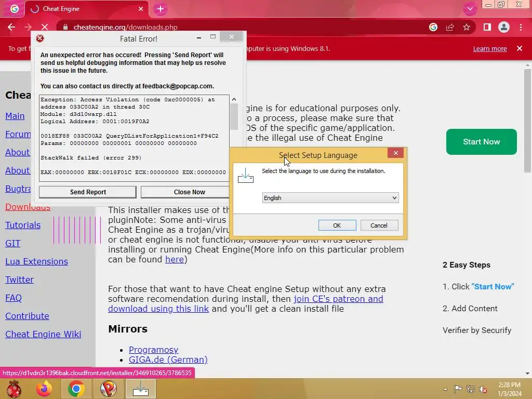The height and width of the screenshot is (399, 532).
Task: Open the Programosy mirror link
Action: pyautogui.click(x=153, y=350)
